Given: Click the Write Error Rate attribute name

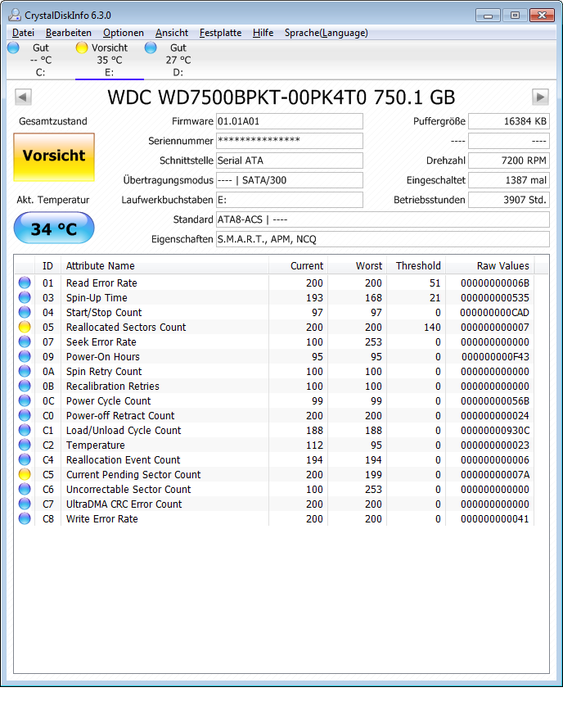Looking at the screenshot, I should click(101, 519).
